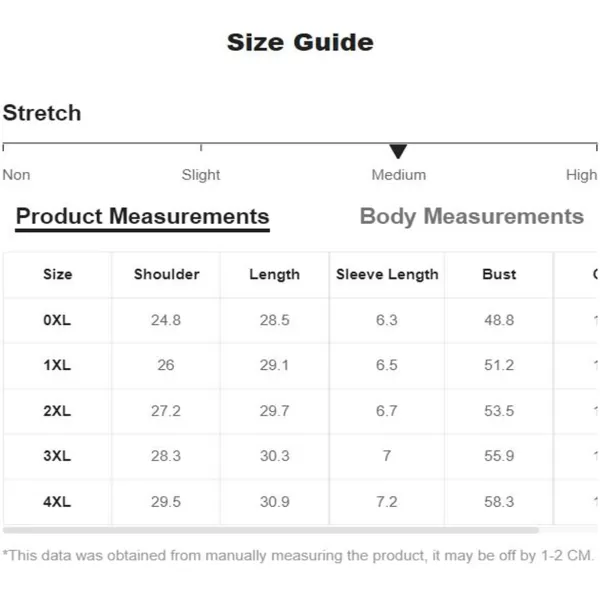Select the 2XL size row label
600x600 pixels.
[x=58, y=411]
